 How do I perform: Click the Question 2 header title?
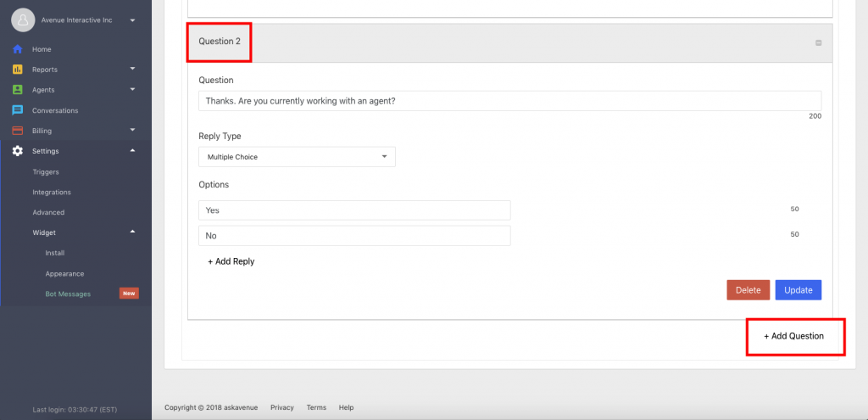point(220,42)
